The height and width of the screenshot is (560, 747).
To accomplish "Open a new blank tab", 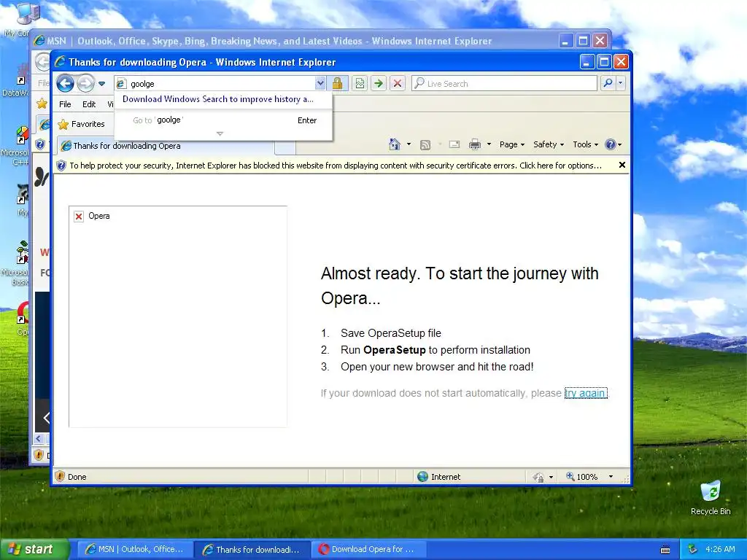I will point(285,147).
